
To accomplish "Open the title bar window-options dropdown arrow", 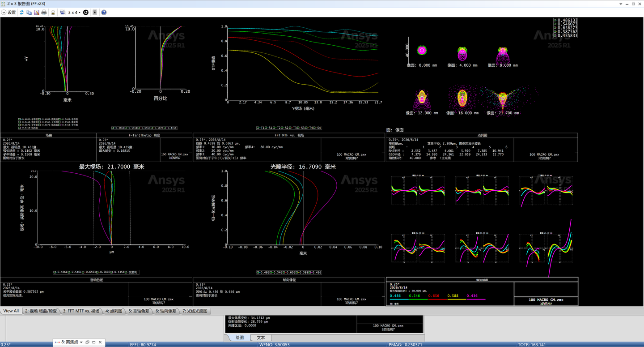I will (x=620, y=4).
